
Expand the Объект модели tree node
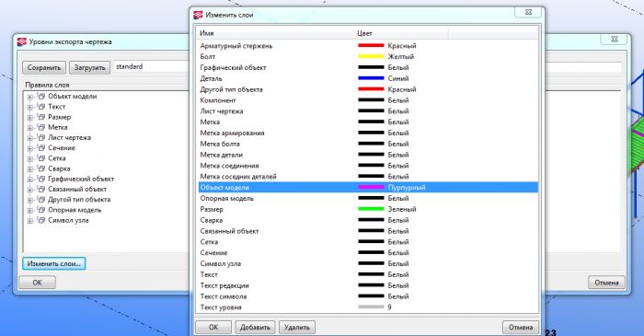[x=30, y=97]
